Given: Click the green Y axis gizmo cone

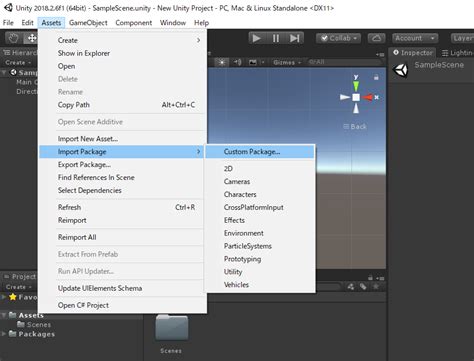Looking at the screenshot, I should pos(356,86).
